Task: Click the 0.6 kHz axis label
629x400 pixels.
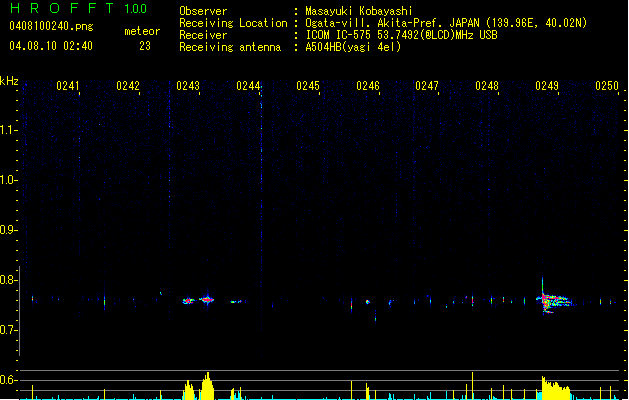Action: pyautogui.click(x=7, y=380)
